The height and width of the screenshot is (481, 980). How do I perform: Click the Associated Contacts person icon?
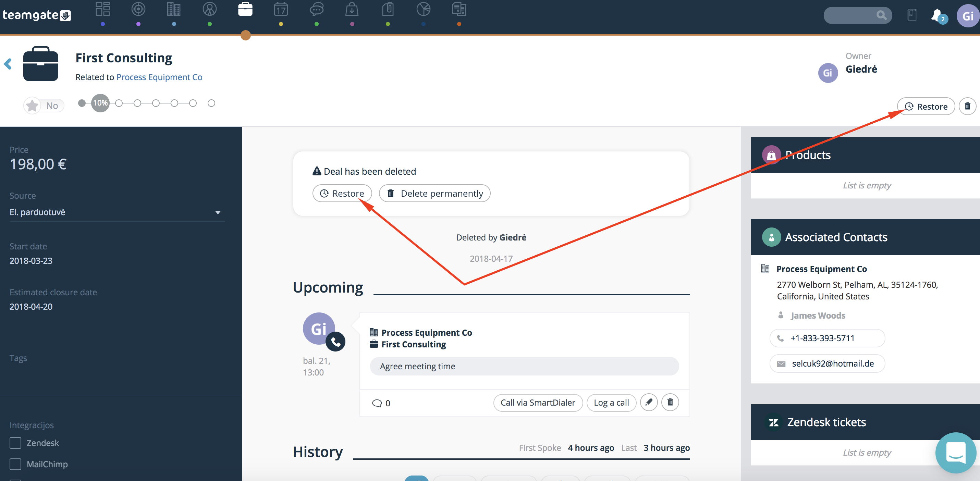coord(772,237)
